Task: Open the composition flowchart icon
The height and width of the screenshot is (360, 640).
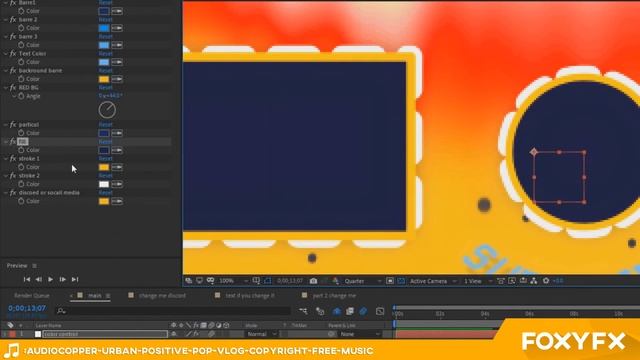Action: tap(534, 281)
